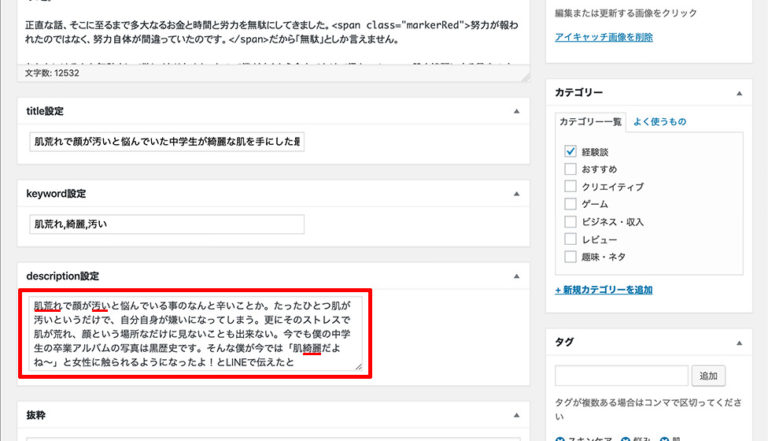Check the おすすめ category checkbox
Screen dimensions: 768x441
pyautogui.click(x=570, y=169)
